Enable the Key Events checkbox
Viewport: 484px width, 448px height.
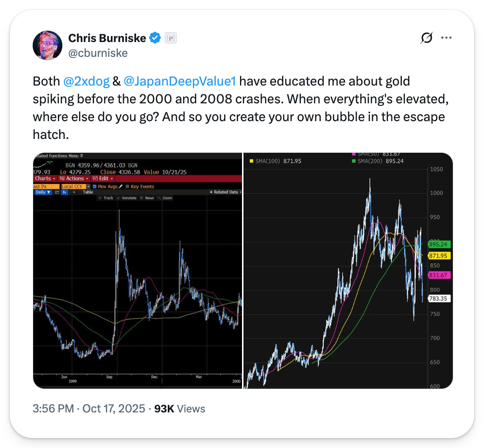(x=127, y=186)
